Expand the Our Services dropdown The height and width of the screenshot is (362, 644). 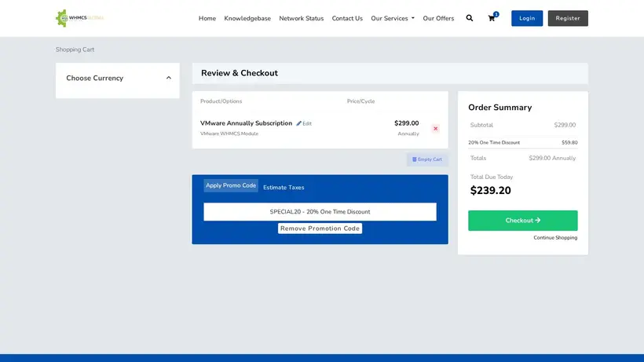(393, 19)
